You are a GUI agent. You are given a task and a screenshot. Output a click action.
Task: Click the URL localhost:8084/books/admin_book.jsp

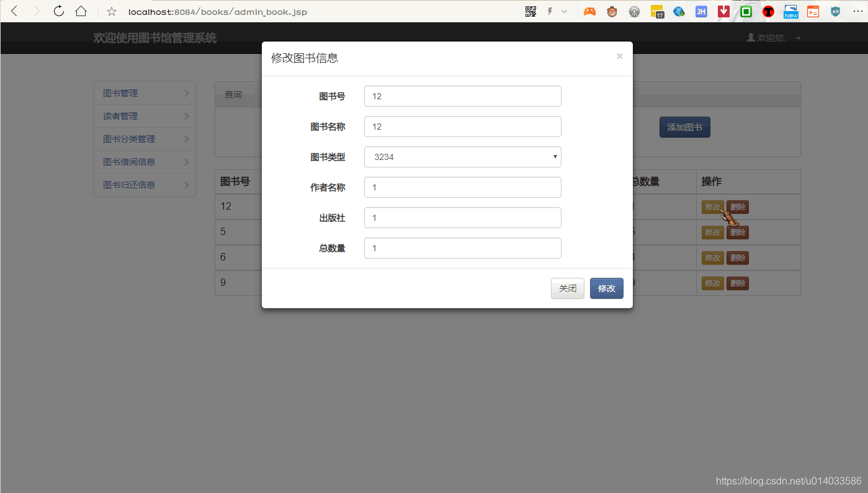[x=217, y=12]
